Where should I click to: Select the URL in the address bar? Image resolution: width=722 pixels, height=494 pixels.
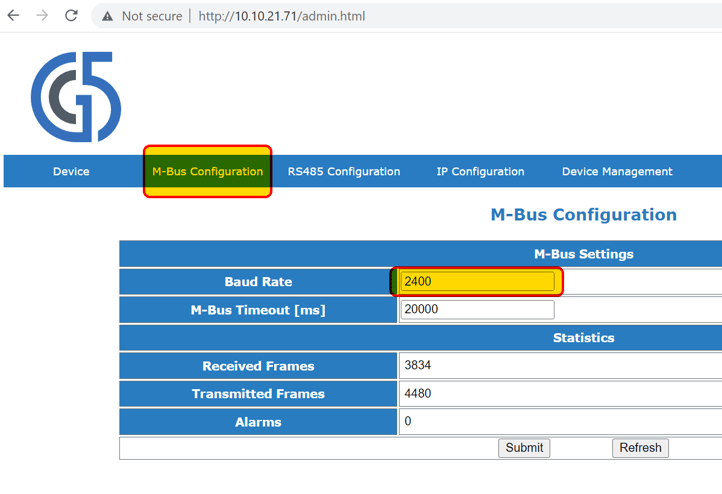(x=281, y=16)
